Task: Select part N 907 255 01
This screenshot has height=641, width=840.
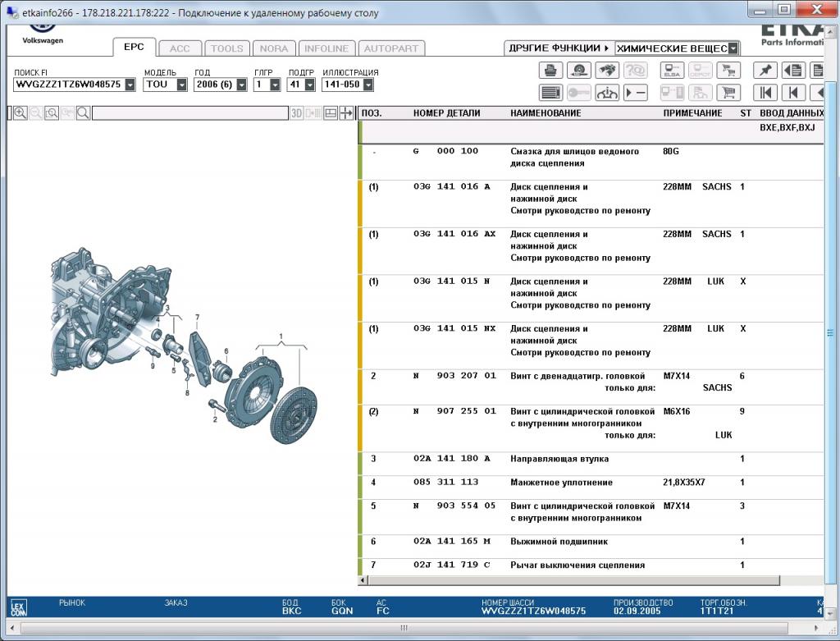Action: [x=454, y=411]
